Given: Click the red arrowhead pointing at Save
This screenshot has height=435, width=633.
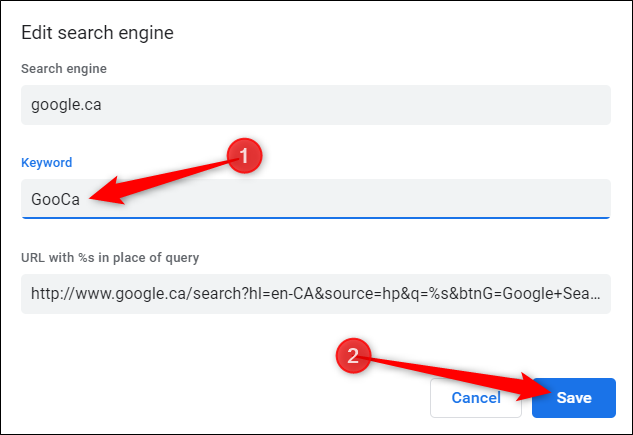Looking at the screenshot, I should pyautogui.click(x=527, y=391).
